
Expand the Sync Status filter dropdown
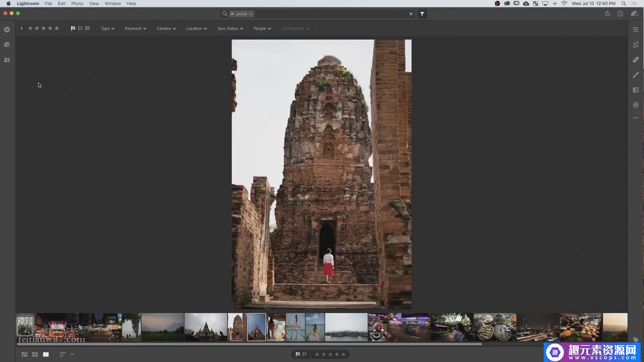[230, 28]
